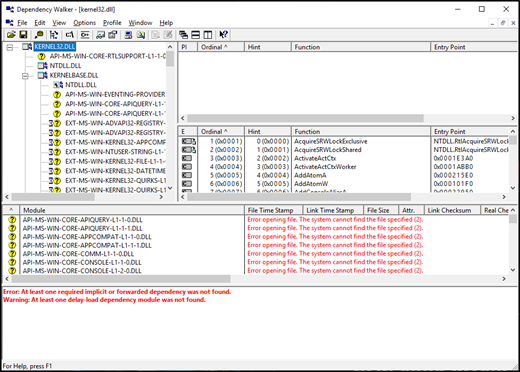The image size is (520, 372).
Task: Open the View menu
Action: pyautogui.click(x=59, y=23)
